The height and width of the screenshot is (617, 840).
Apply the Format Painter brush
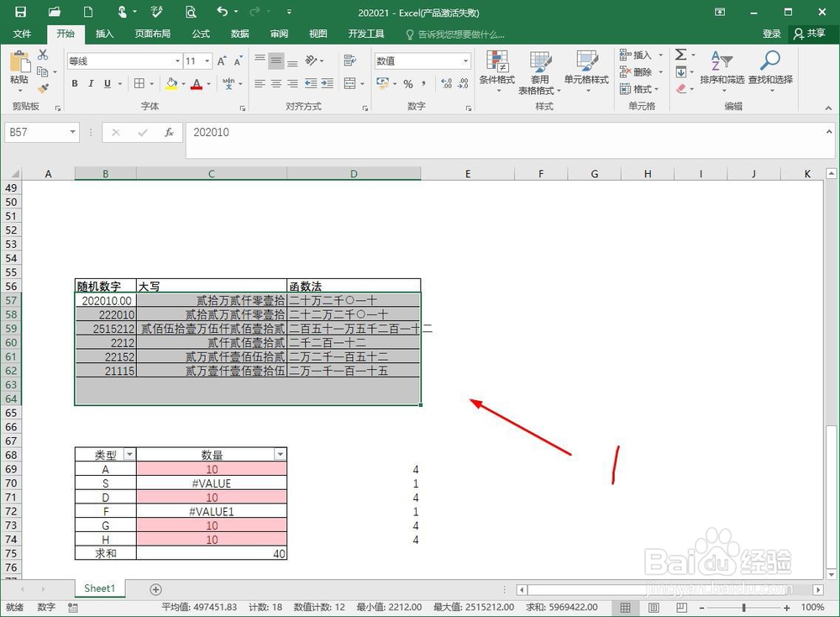(x=43, y=88)
